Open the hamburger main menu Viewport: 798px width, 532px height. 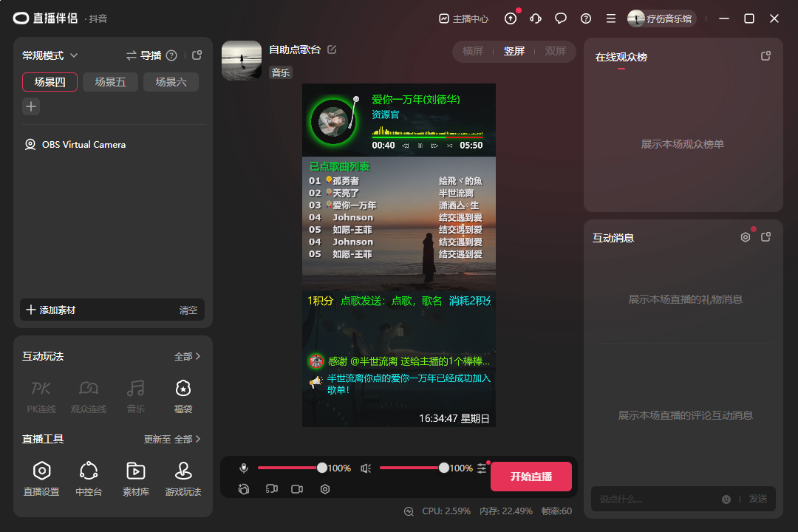[611, 18]
